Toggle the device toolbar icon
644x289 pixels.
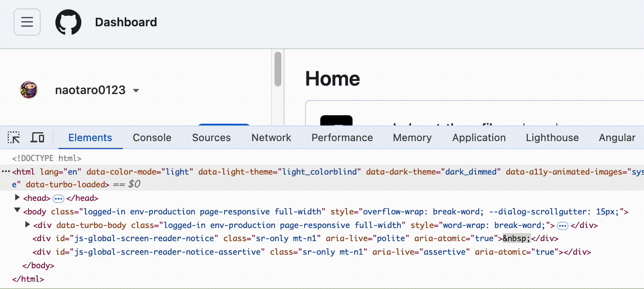point(38,138)
